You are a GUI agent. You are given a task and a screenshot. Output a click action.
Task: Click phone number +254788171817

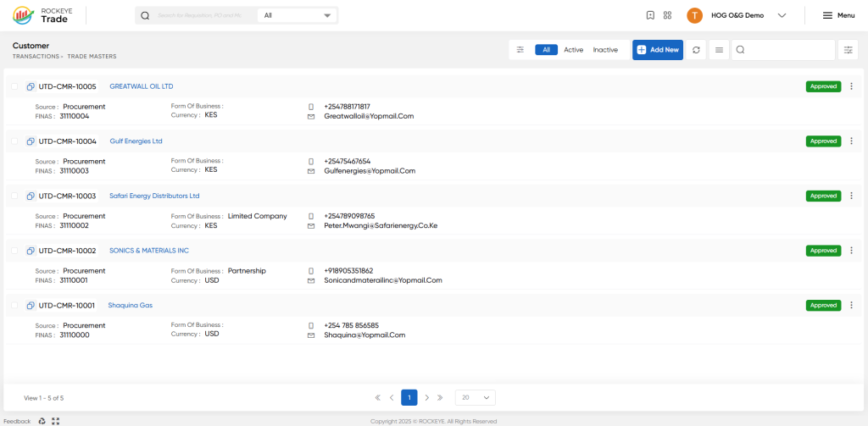click(x=347, y=107)
